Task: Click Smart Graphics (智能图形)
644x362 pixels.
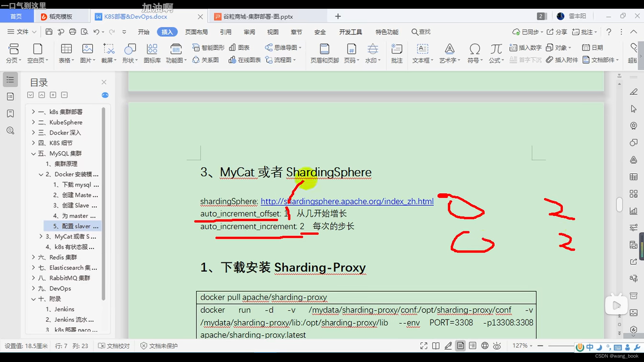Action: click(x=208, y=48)
